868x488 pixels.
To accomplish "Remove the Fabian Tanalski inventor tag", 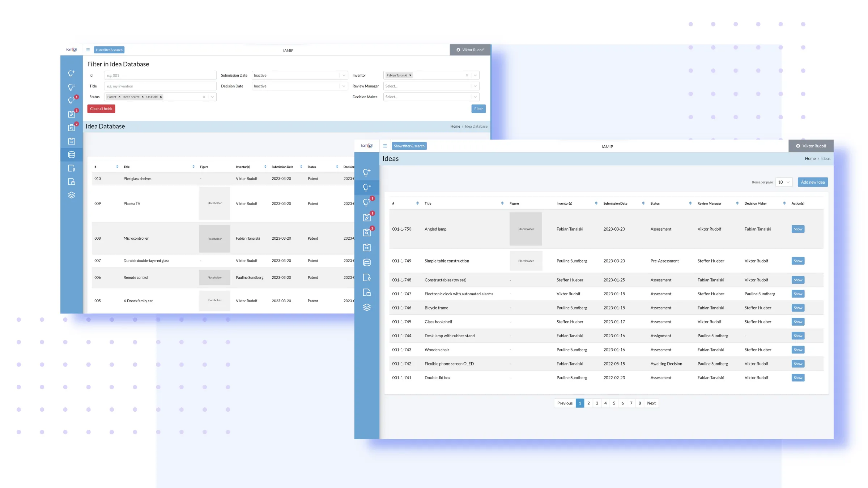I will (410, 76).
